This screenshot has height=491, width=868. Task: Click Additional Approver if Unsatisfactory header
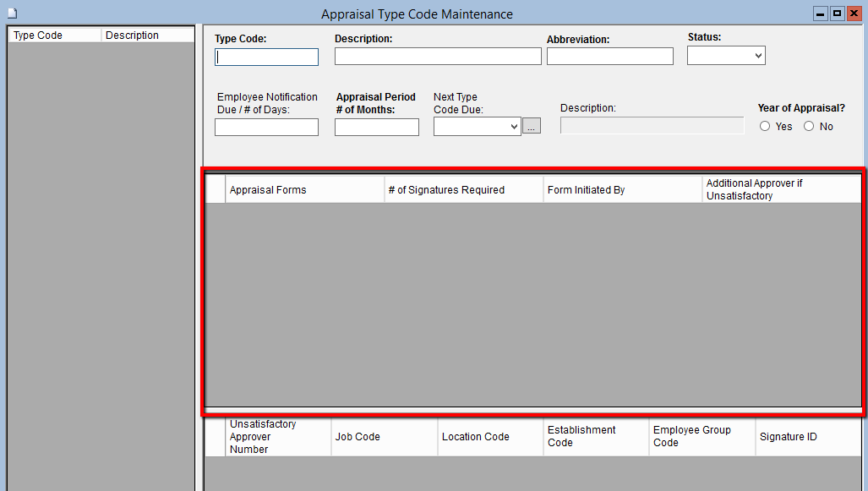pos(781,190)
